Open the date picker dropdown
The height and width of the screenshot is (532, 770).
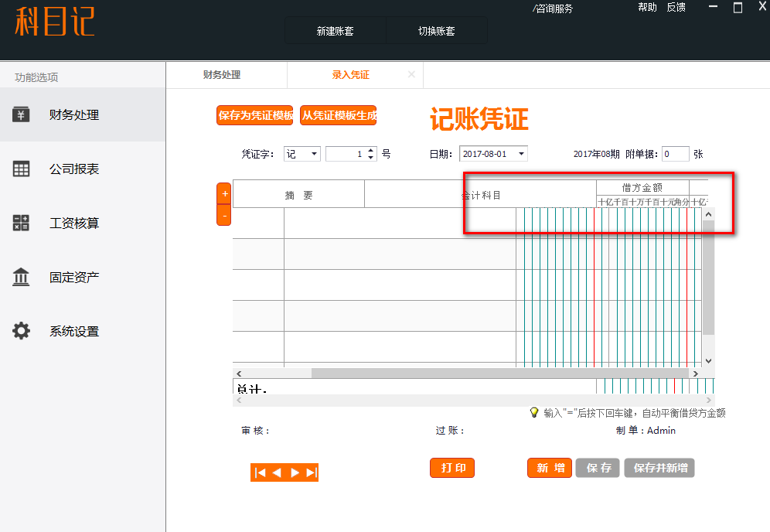[520, 154]
